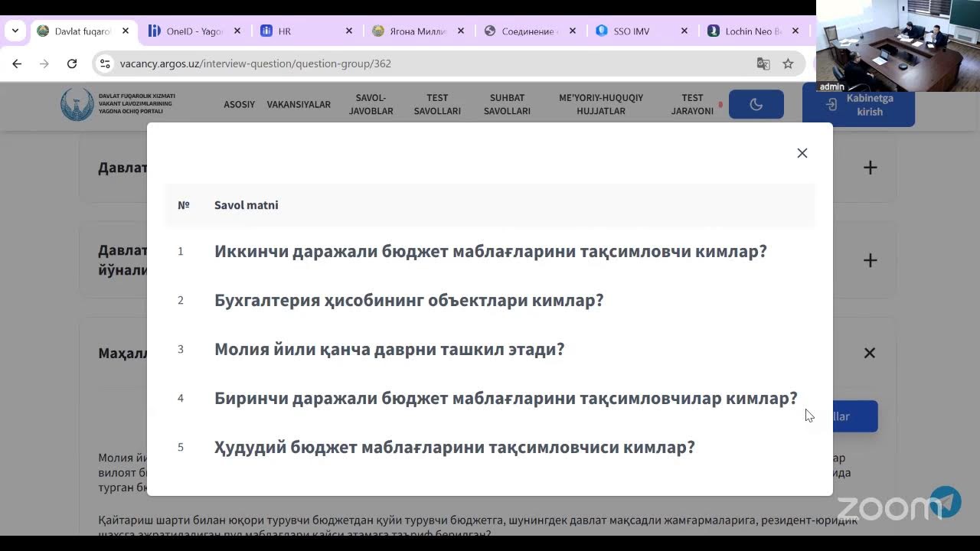
Task: Click the Savol matni column header
Action: point(247,205)
